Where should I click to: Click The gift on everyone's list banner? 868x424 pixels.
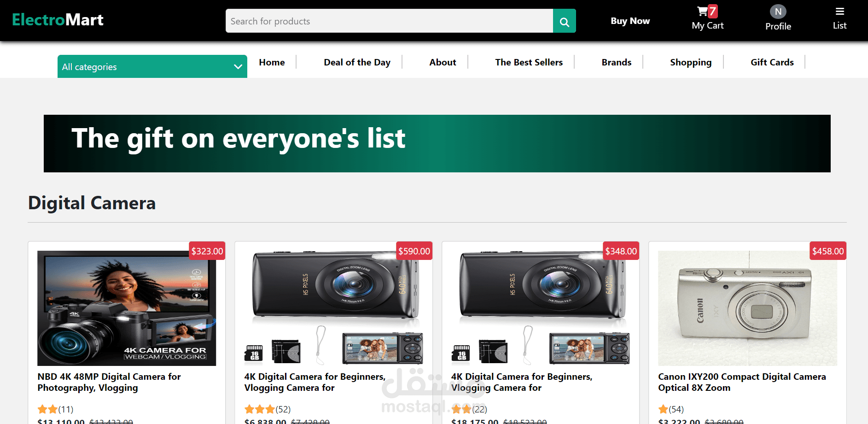pos(437,143)
